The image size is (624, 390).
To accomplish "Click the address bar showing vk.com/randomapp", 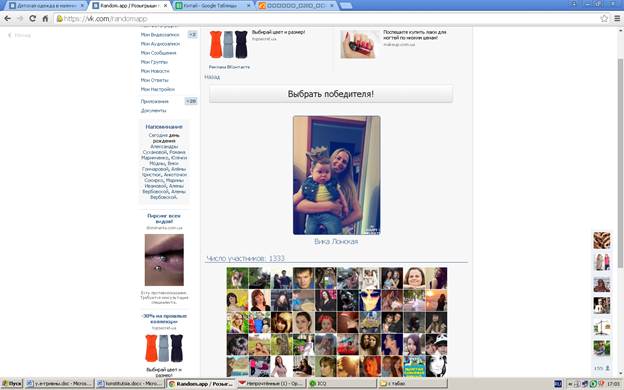I will click(326, 18).
